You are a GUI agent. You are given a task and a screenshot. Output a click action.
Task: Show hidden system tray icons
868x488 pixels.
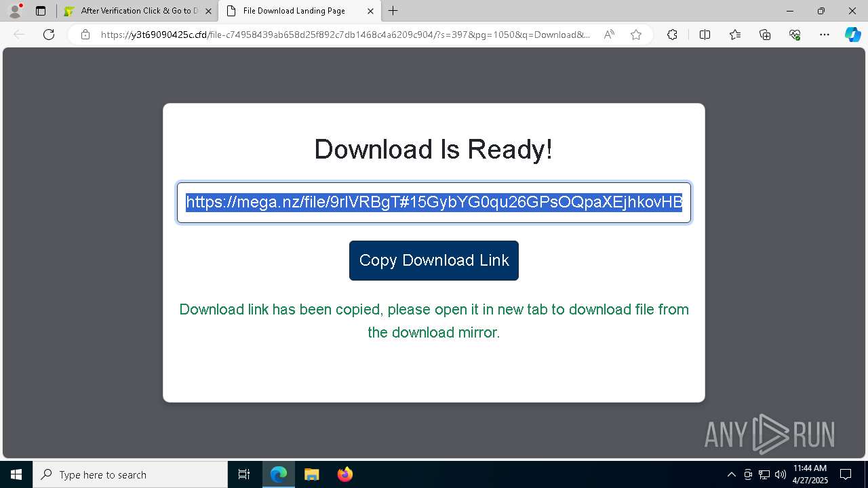point(731,474)
